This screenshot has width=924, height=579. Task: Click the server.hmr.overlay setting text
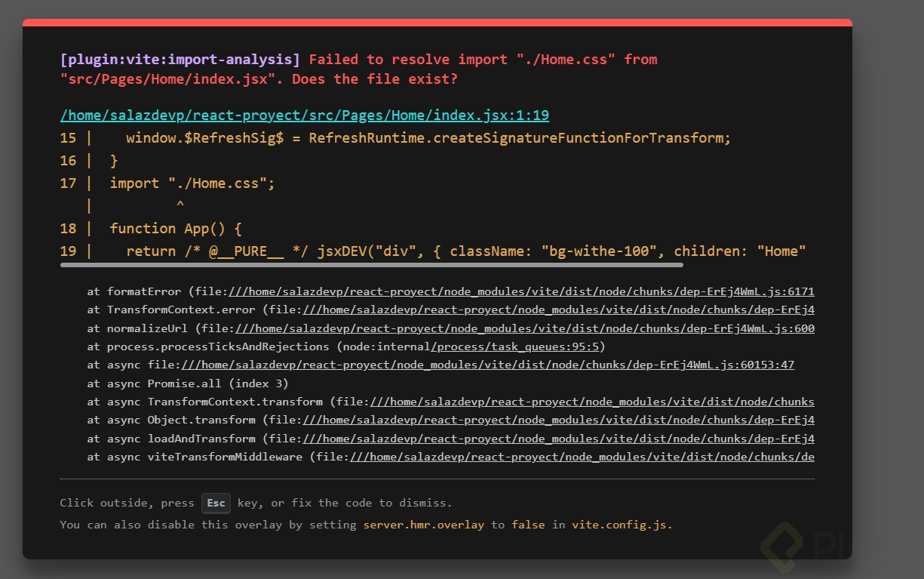pyautogui.click(x=423, y=524)
